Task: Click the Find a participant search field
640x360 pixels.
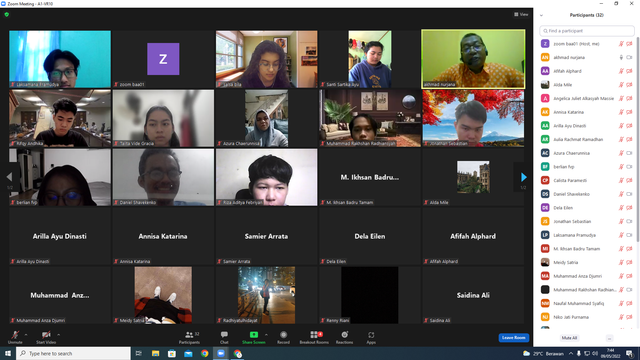Action: pos(587,31)
